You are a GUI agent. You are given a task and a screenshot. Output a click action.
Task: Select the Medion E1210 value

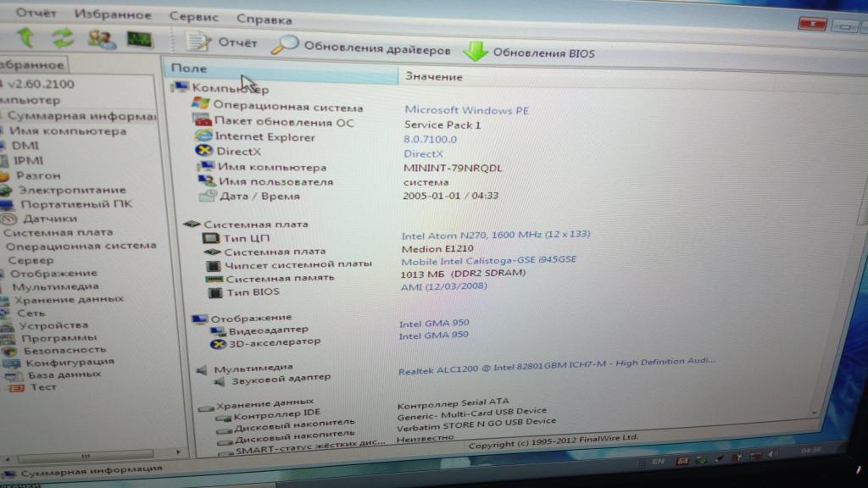437,249
